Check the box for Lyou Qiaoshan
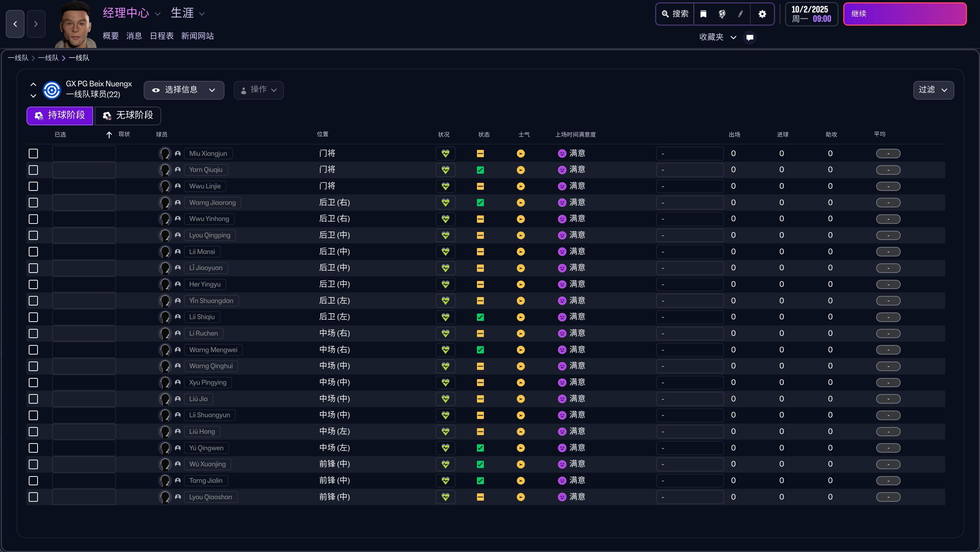The image size is (980, 552). tap(33, 497)
